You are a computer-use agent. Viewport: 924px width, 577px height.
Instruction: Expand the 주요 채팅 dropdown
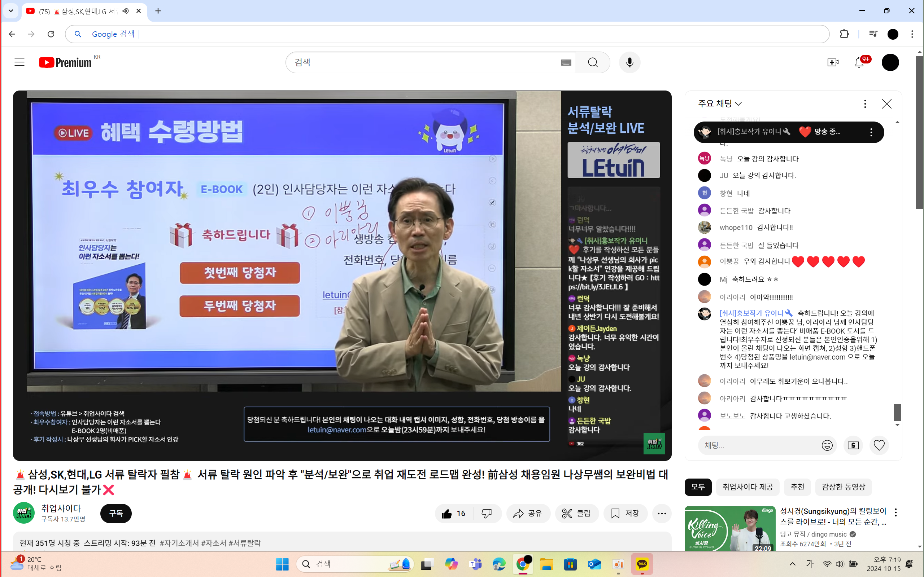720,103
